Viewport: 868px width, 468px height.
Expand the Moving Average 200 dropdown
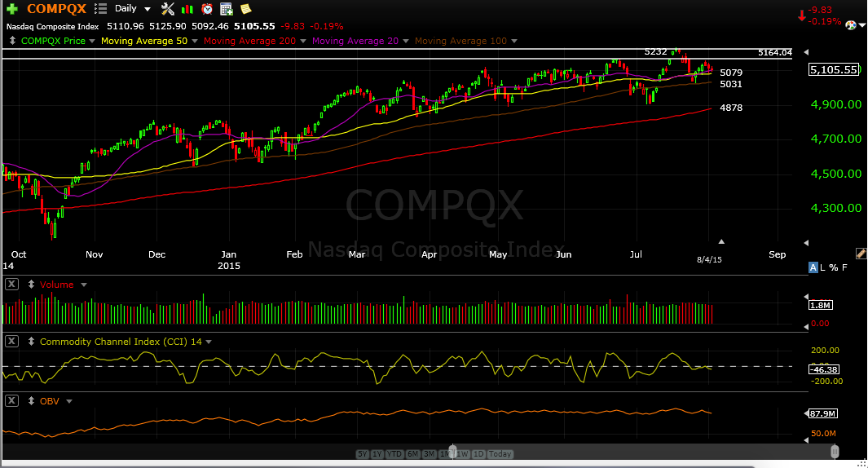click(x=303, y=41)
